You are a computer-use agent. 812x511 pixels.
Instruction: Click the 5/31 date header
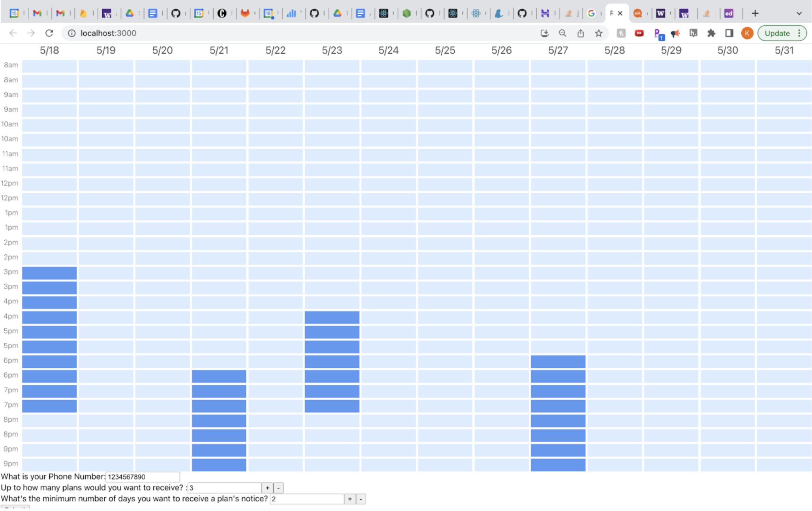(x=784, y=50)
